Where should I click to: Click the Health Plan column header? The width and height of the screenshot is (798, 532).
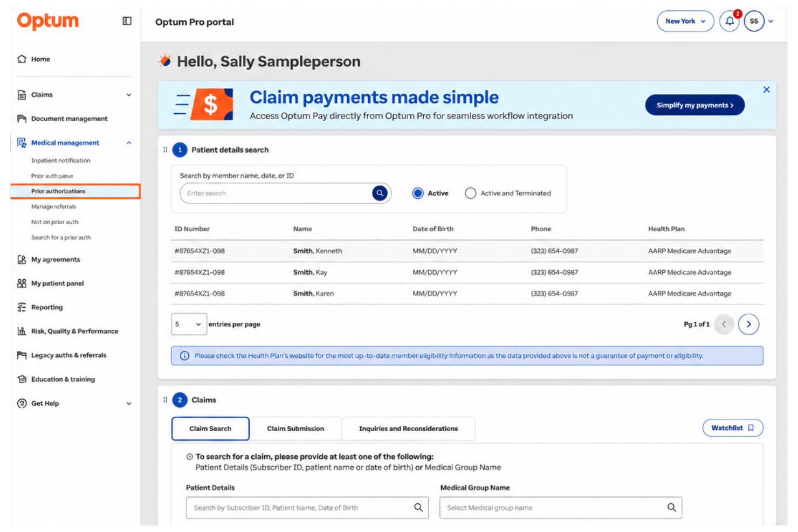[666, 229]
